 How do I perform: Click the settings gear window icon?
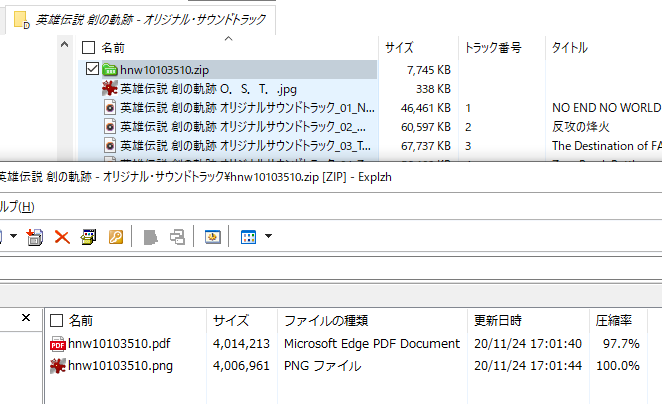(213, 237)
